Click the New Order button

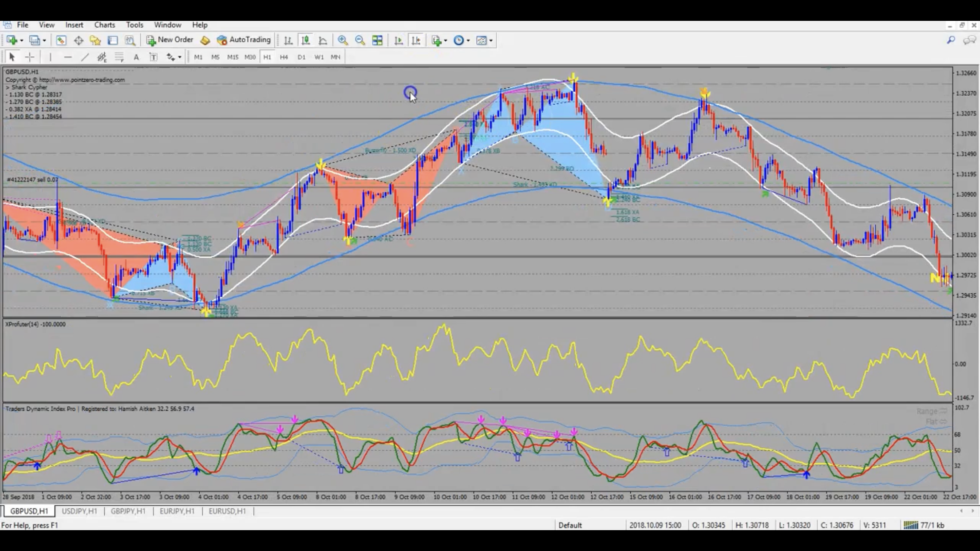tap(170, 40)
